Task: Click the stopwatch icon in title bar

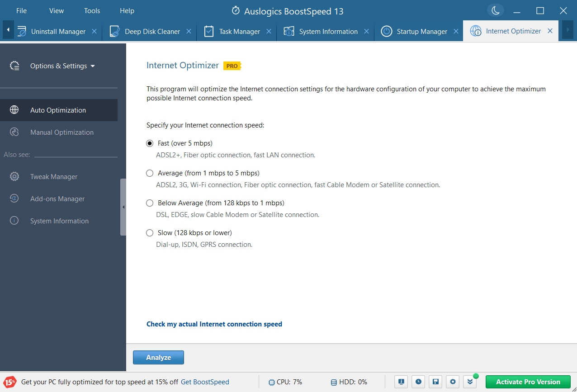Action: pyautogui.click(x=236, y=10)
